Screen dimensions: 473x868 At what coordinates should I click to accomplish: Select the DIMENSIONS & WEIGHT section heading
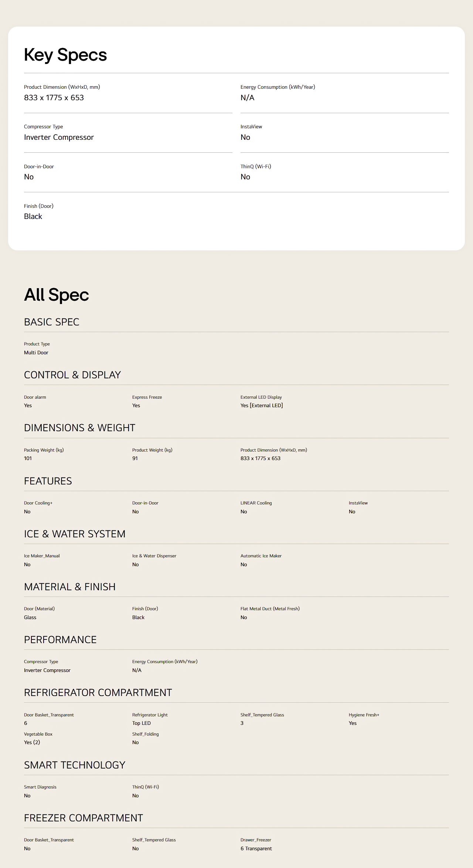[79, 428]
